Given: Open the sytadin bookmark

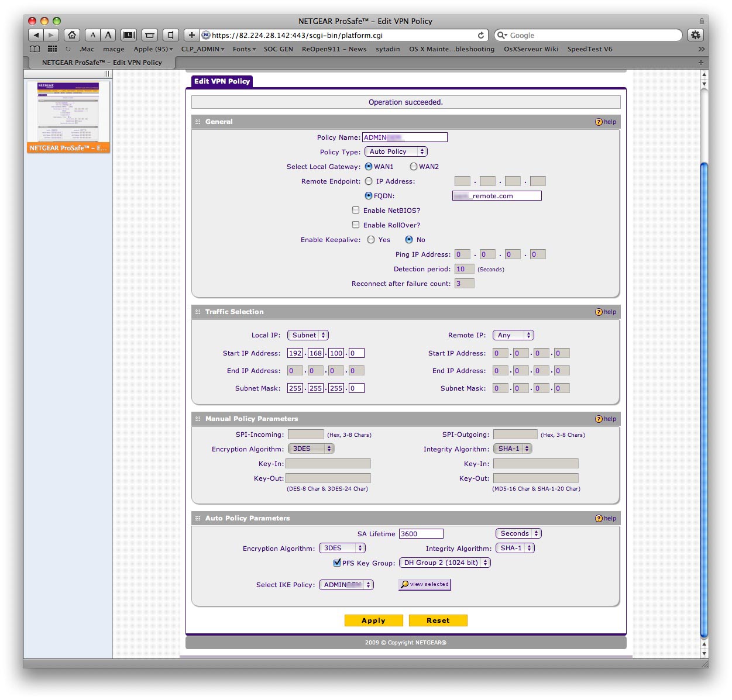Looking at the screenshot, I should coord(388,49).
